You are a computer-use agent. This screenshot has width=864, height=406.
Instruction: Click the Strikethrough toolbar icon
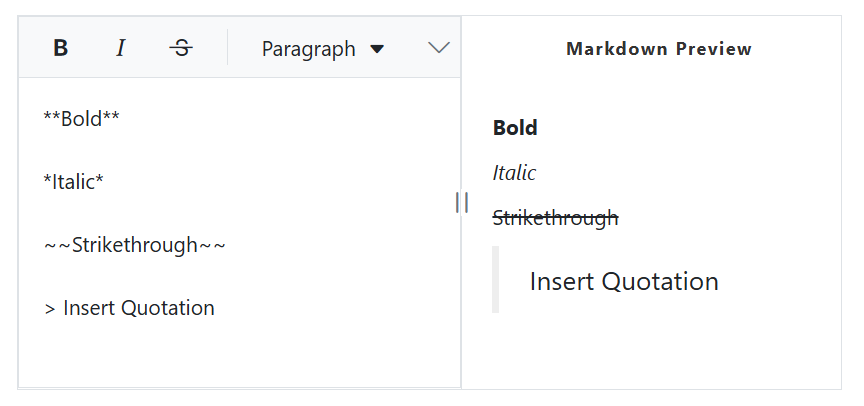tap(181, 48)
